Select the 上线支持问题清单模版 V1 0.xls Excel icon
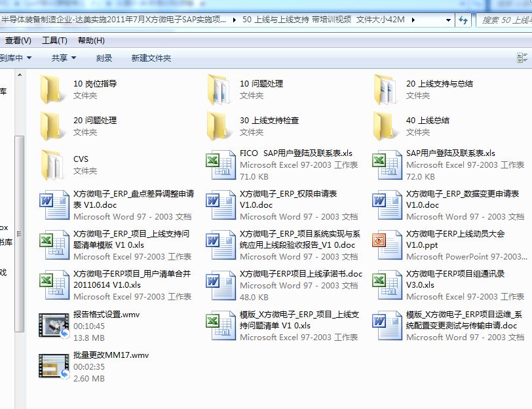532x409 pixels. click(x=54, y=244)
